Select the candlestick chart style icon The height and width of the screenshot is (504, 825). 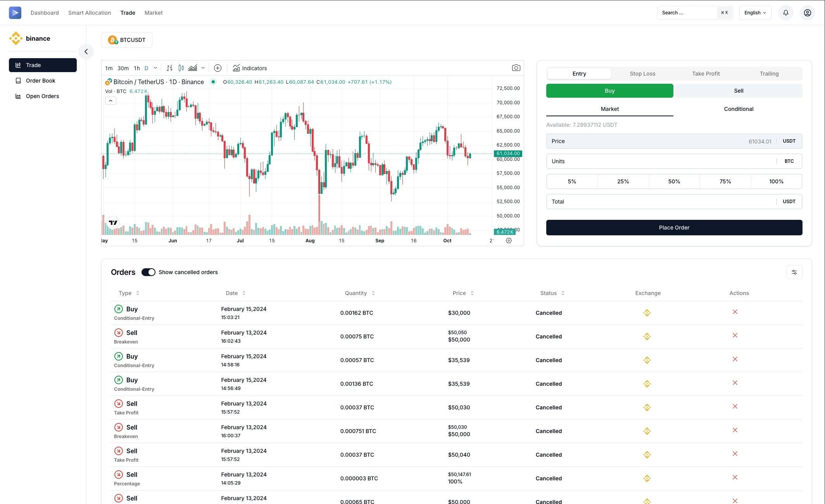click(x=181, y=68)
